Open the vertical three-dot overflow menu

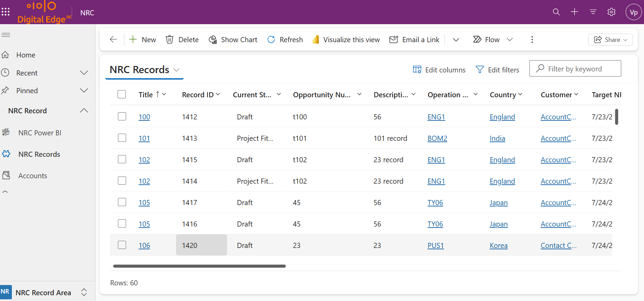(x=532, y=39)
